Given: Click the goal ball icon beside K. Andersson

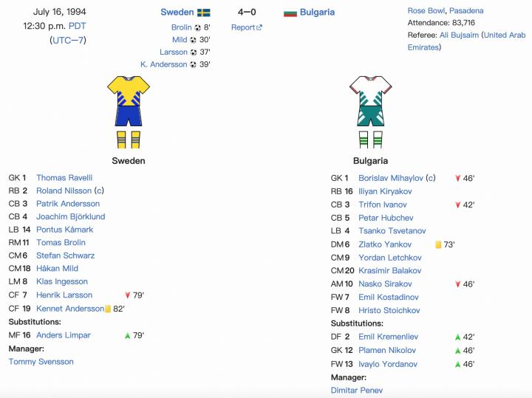Looking at the screenshot, I should [193, 64].
